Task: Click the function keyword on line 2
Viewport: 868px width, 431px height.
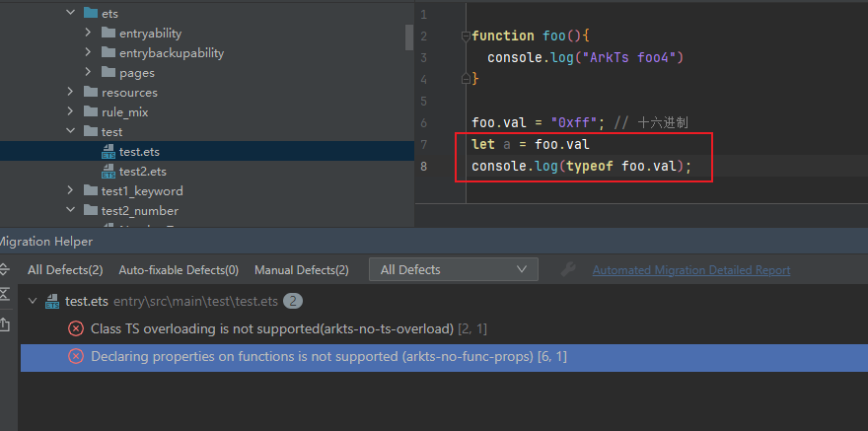Action: pyautogui.click(x=503, y=36)
